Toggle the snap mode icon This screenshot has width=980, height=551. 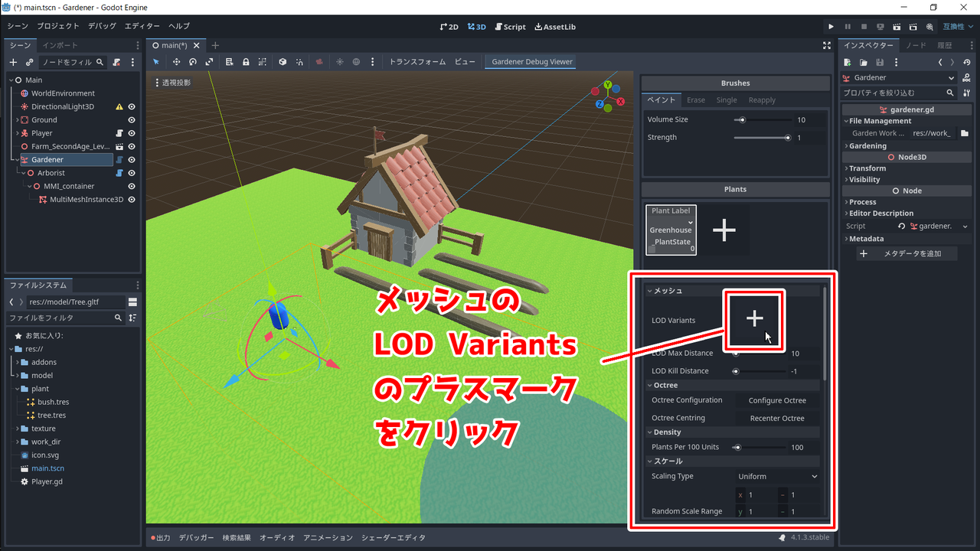tap(299, 62)
